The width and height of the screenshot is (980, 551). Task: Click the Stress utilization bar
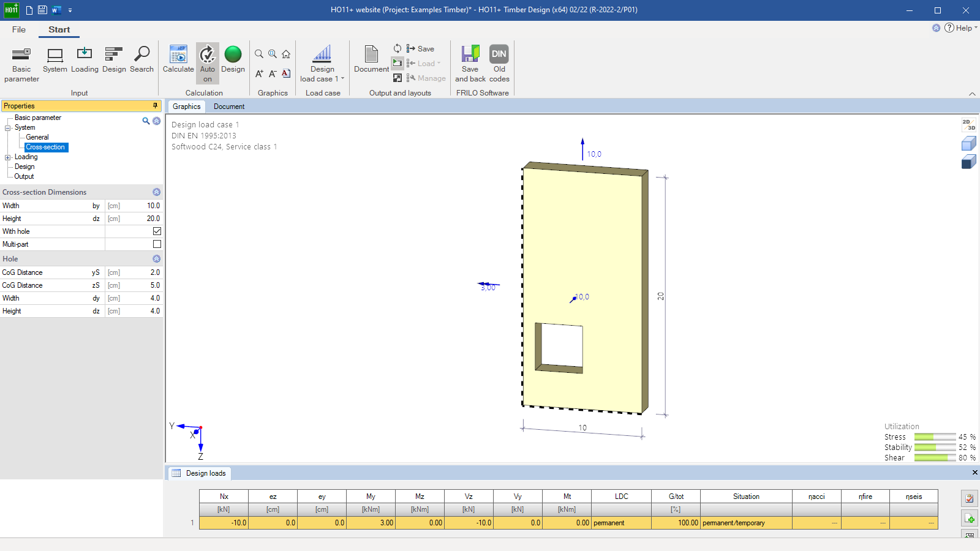click(x=935, y=437)
